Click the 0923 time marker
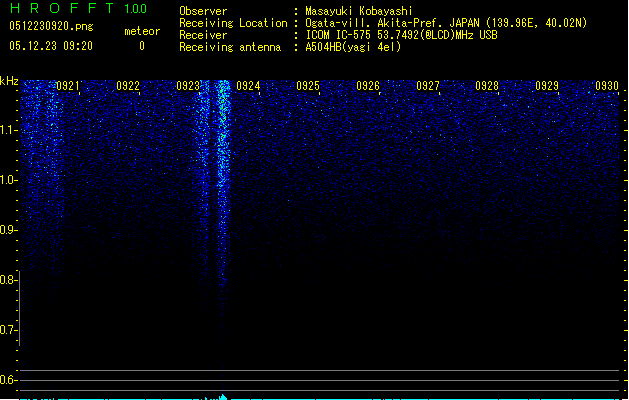629x400 pixels. [188, 86]
